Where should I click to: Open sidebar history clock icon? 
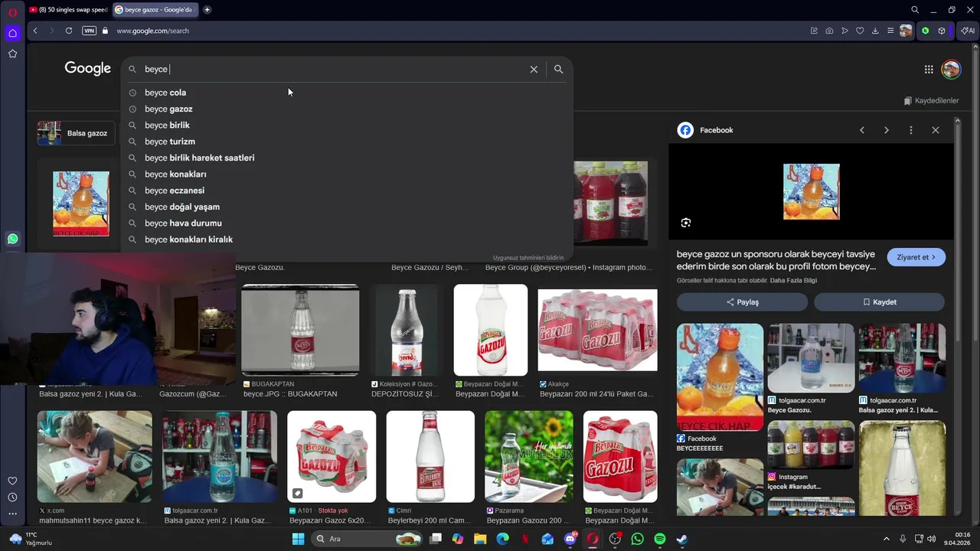pos(12,497)
